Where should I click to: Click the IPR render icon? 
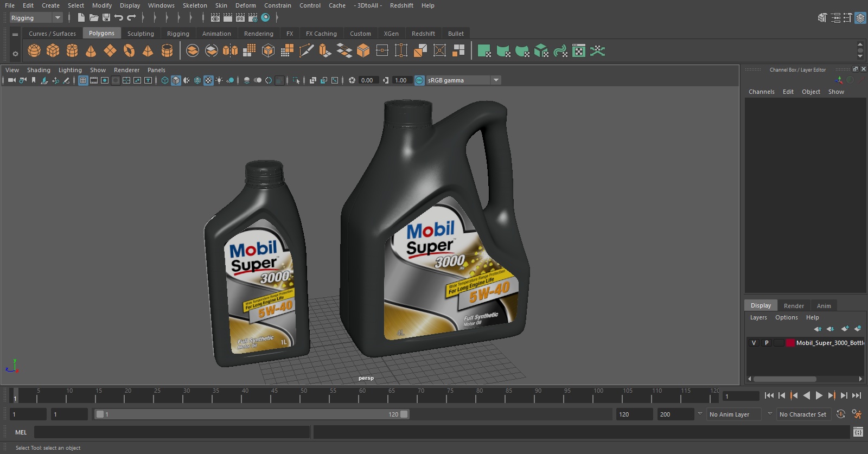coord(240,18)
